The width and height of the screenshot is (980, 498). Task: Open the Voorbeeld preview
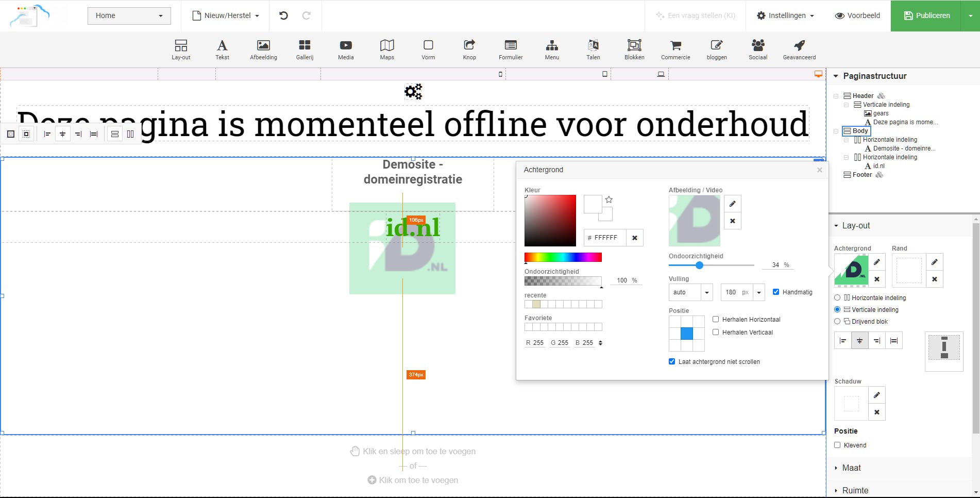(x=857, y=15)
